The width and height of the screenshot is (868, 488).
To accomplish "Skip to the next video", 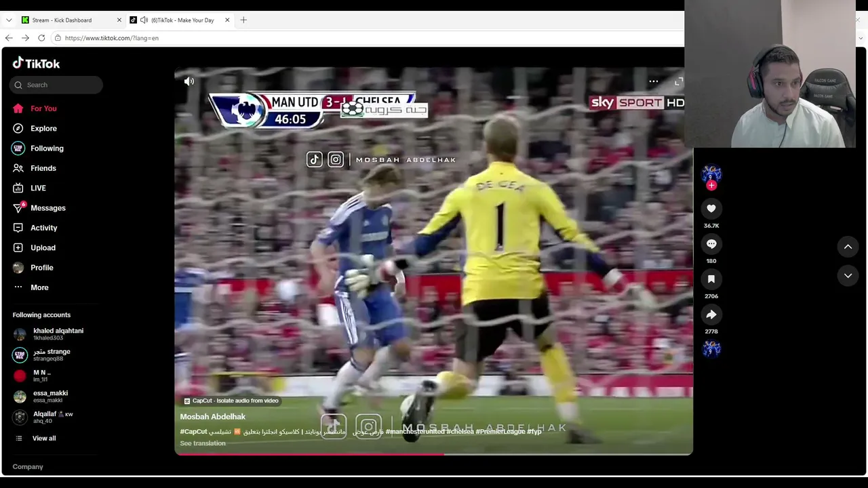I will tap(848, 276).
